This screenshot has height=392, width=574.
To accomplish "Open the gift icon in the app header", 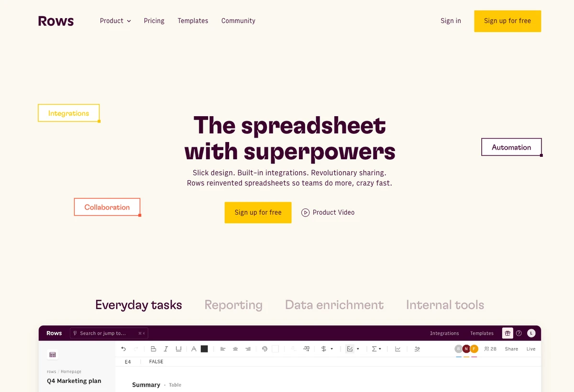I will pyautogui.click(x=508, y=333).
